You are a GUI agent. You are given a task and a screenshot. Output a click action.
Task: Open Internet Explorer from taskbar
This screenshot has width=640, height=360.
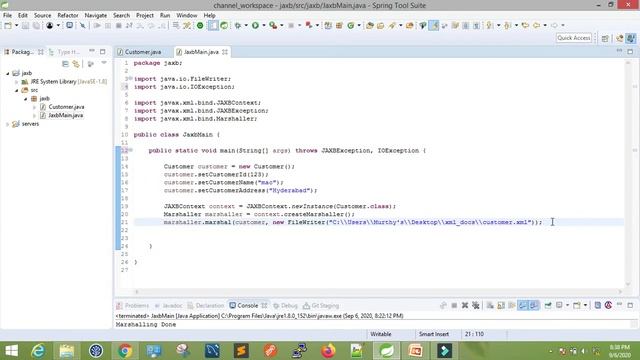point(38,351)
